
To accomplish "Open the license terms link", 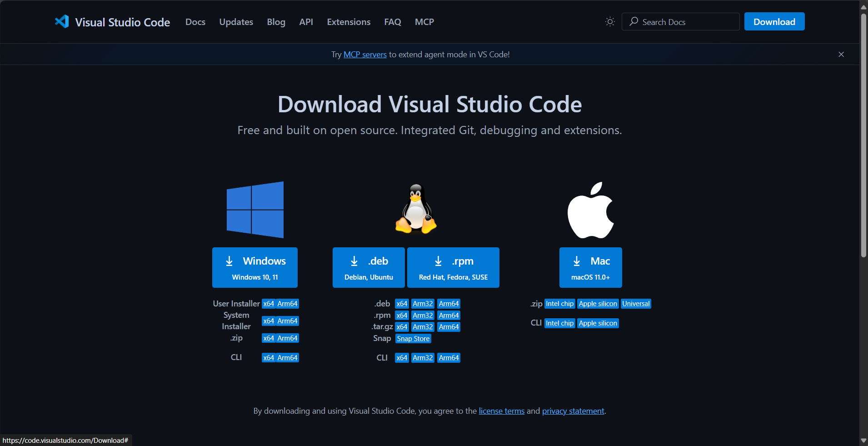I will (501, 411).
